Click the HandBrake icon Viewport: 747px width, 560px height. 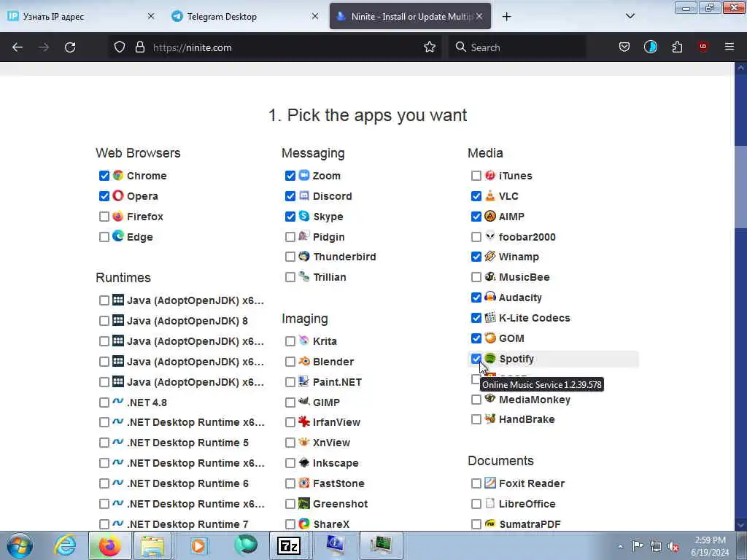point(489,419)
